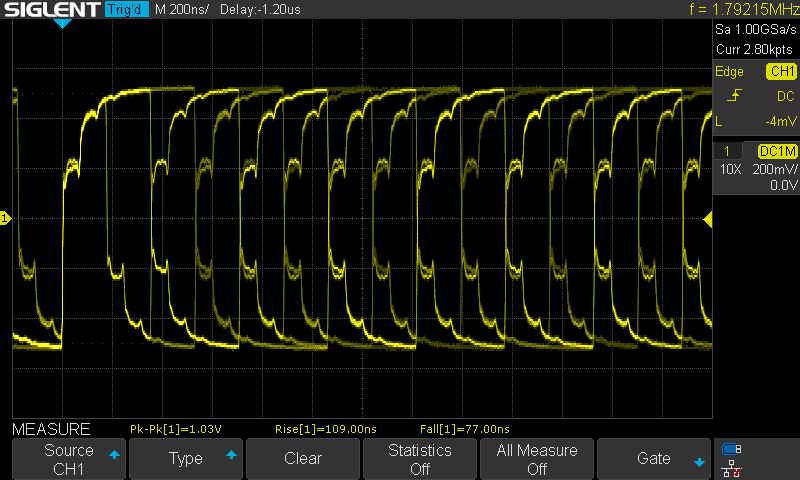Click the Rise time measurement readout

click(325, 429)
